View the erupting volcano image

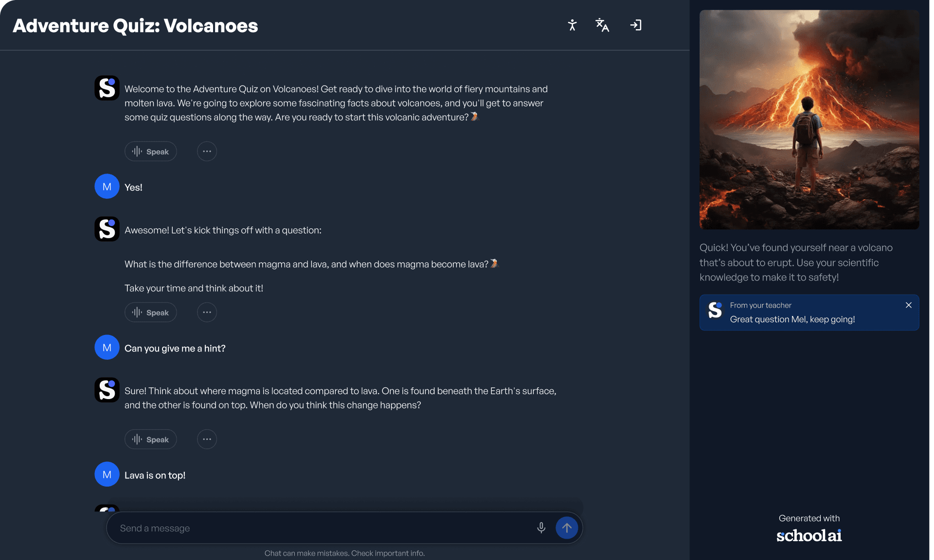click(809, 119)
